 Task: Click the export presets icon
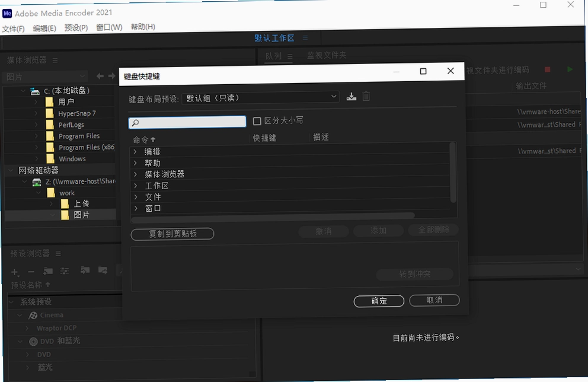click(x=103, y=270)
